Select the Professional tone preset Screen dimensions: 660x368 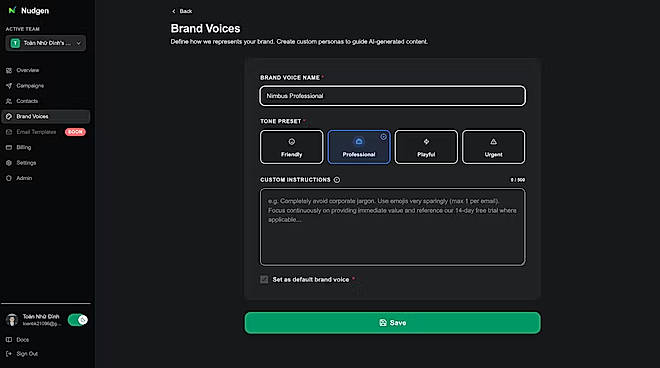(359, 147)
